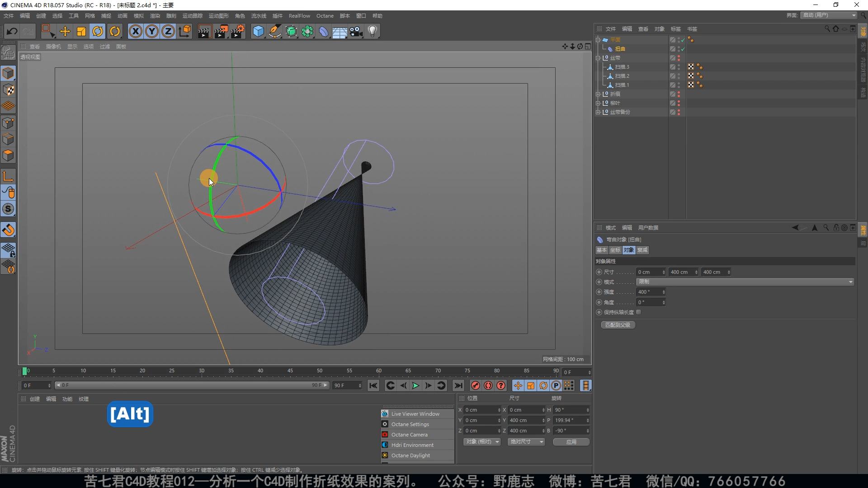This screenshot has width=868, height=488.
Task: Click the Enable Snap S icon
Action: (8, 209)
